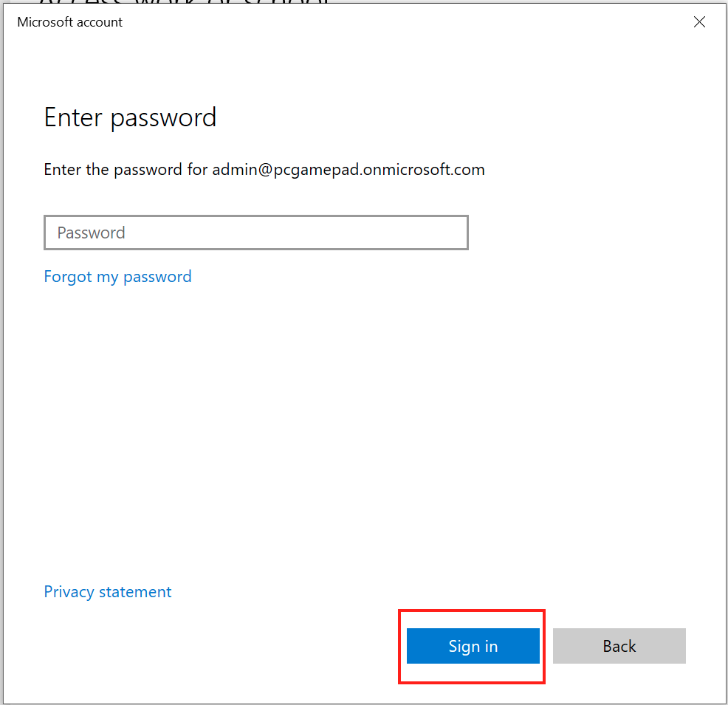This screenshot has width=728, height=705.
Task: Open the Privacy statement link
Action: click(108, 592)
